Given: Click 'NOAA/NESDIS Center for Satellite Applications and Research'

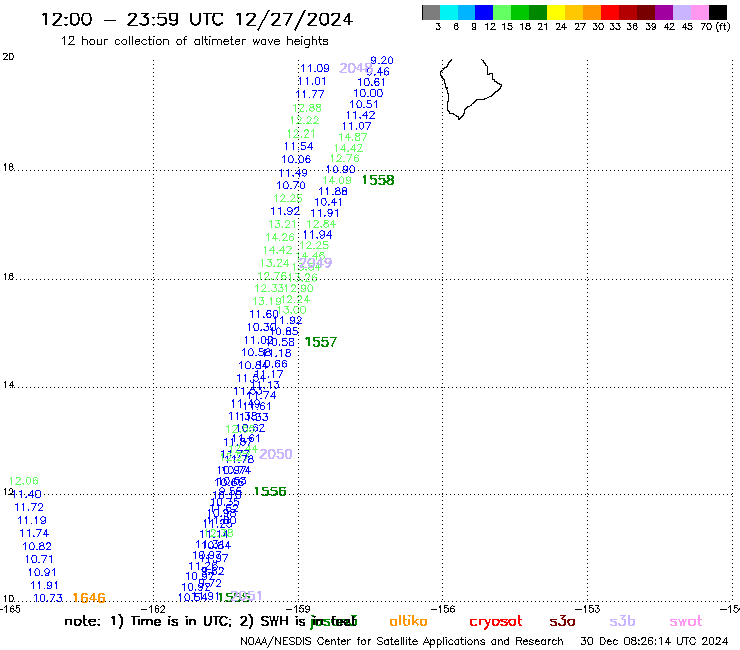Looking at the screenshot, I should tap(402, 641).
